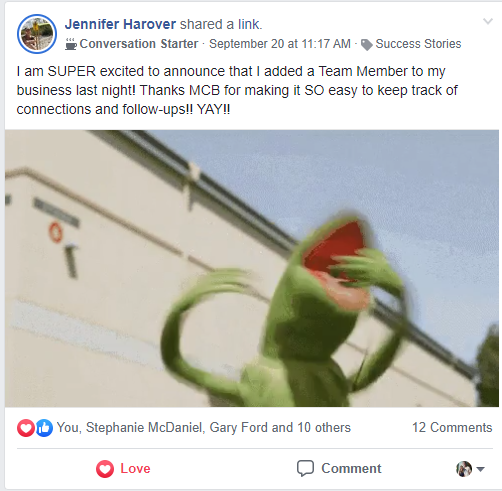Click the commenting-as profile avatar
Image resolution: width=502 pixels, height=491 pixels.
pos(464,469)
